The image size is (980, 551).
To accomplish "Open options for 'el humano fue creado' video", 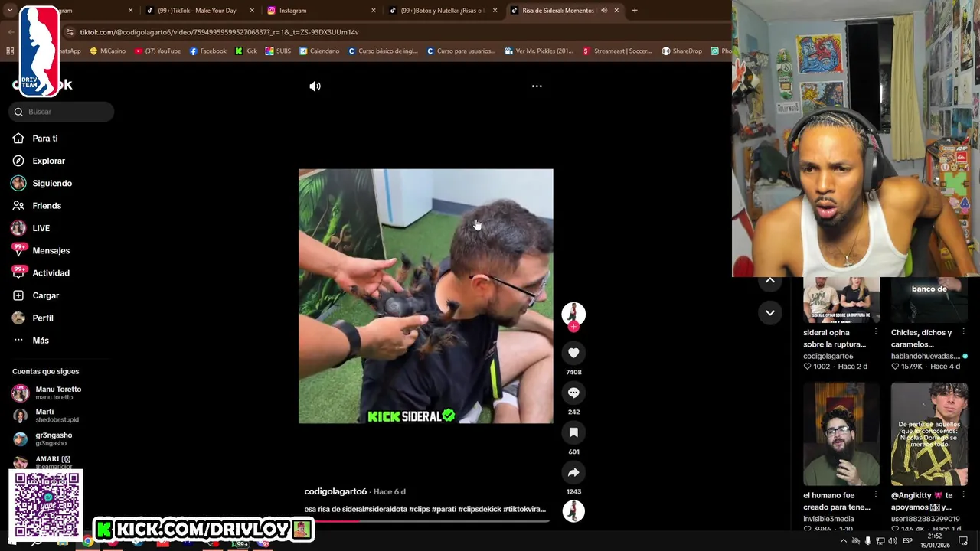I will click(875, 495).
